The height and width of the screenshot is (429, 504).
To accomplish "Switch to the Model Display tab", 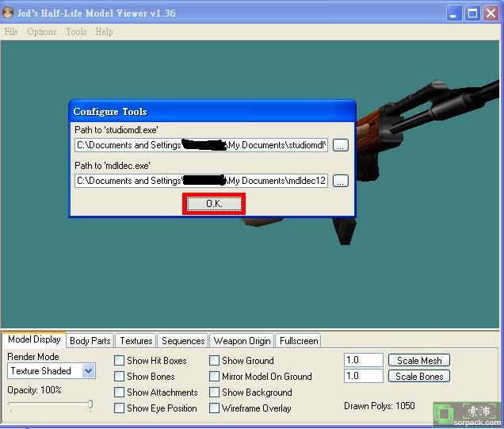I will 34,339.
